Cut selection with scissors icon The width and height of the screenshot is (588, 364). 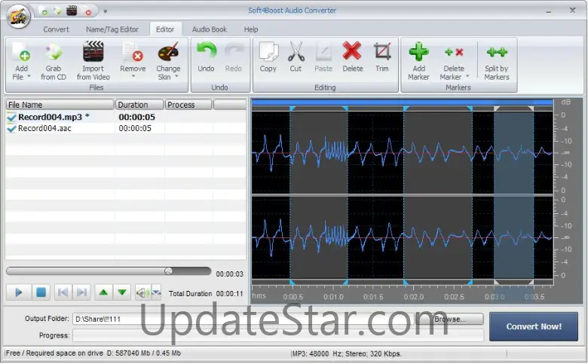(296, 52)
